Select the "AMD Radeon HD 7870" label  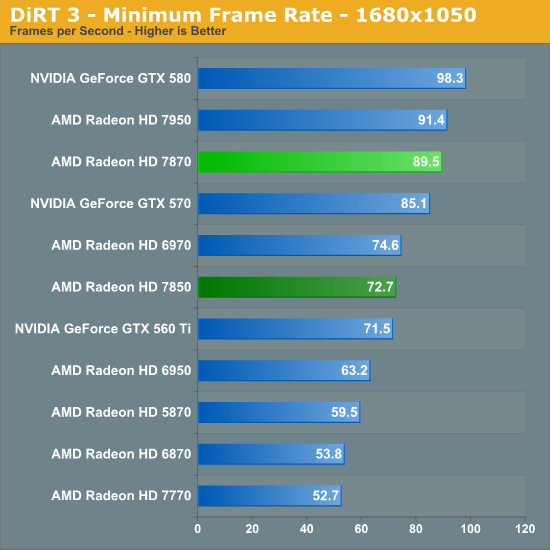click(x=121, y=162)
